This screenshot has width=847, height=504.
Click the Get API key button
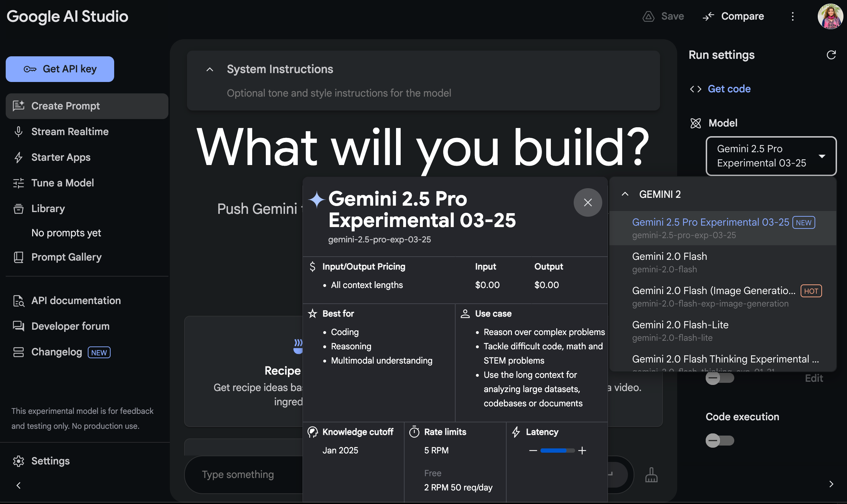point(60,69)
